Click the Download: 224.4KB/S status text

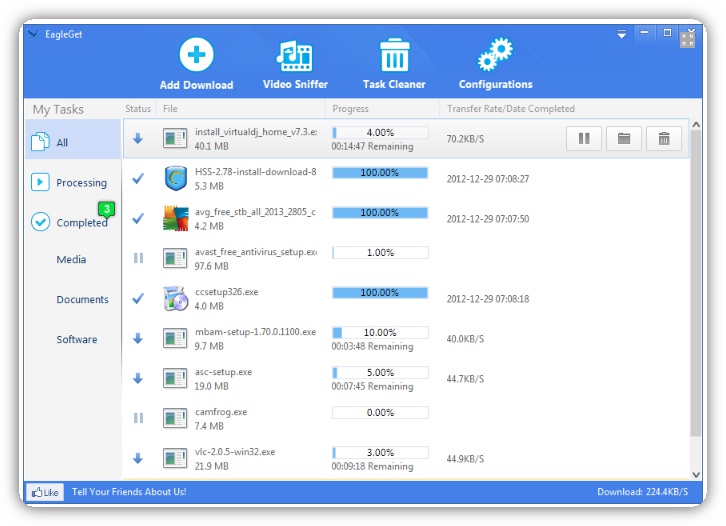pos(642,492)
